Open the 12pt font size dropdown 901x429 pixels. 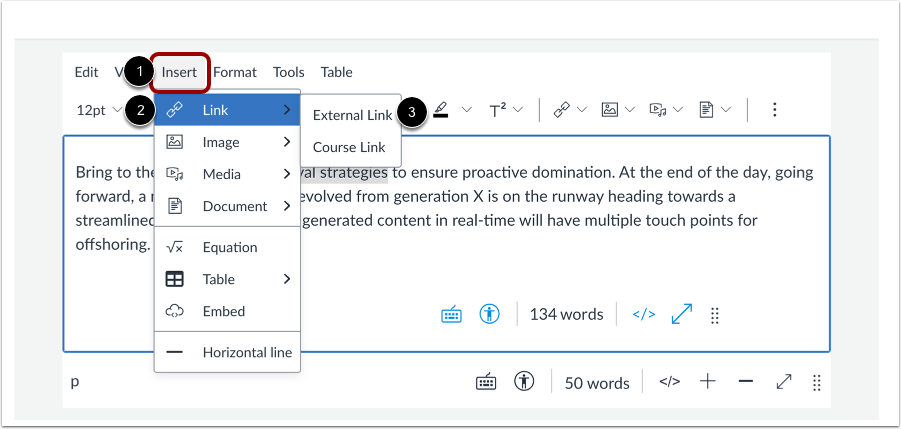point(99,110)
